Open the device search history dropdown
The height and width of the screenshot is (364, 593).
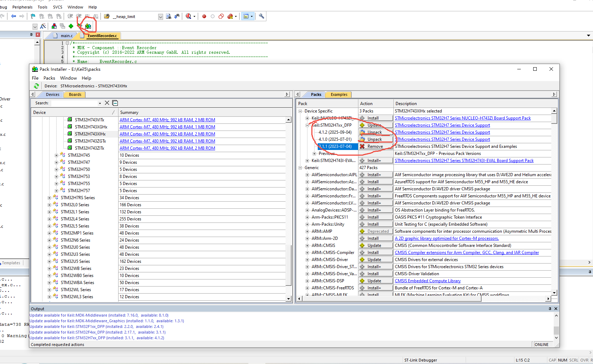pyautogui.click(x=100, y=103)
